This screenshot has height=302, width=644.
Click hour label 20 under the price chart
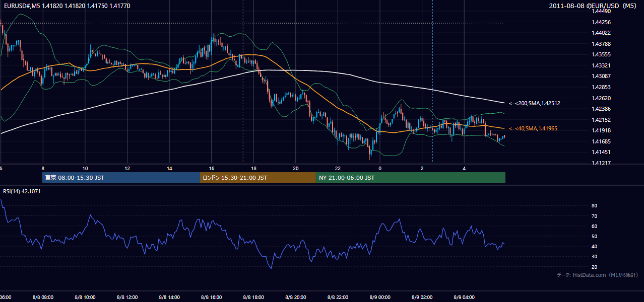[296, 168]
